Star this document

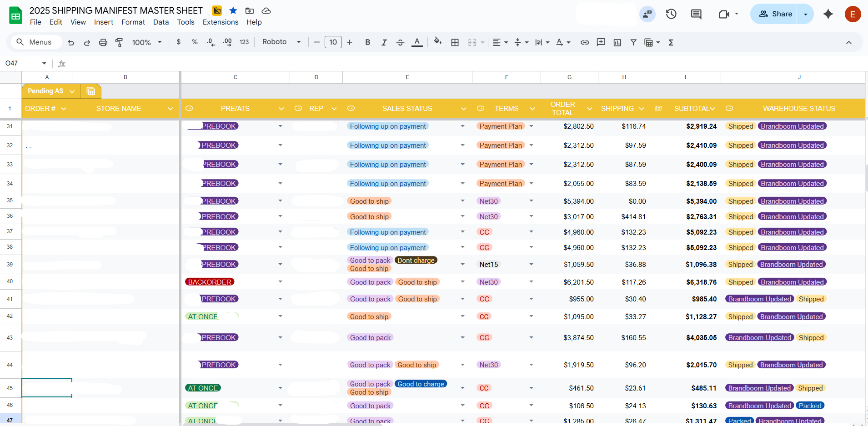pyautogui.click(x=233, y=10)
